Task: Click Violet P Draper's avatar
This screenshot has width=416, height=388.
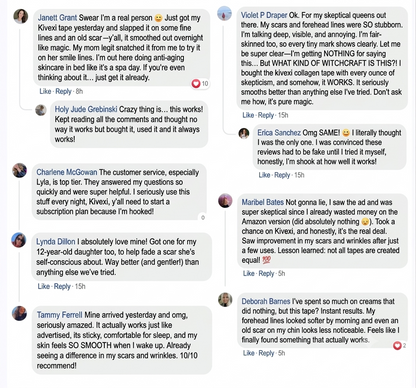Action: [224, 13]
